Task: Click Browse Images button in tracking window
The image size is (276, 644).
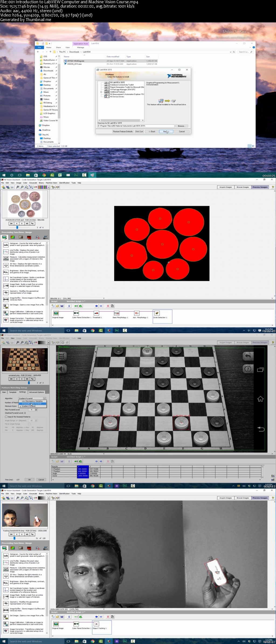Action: 243,498
